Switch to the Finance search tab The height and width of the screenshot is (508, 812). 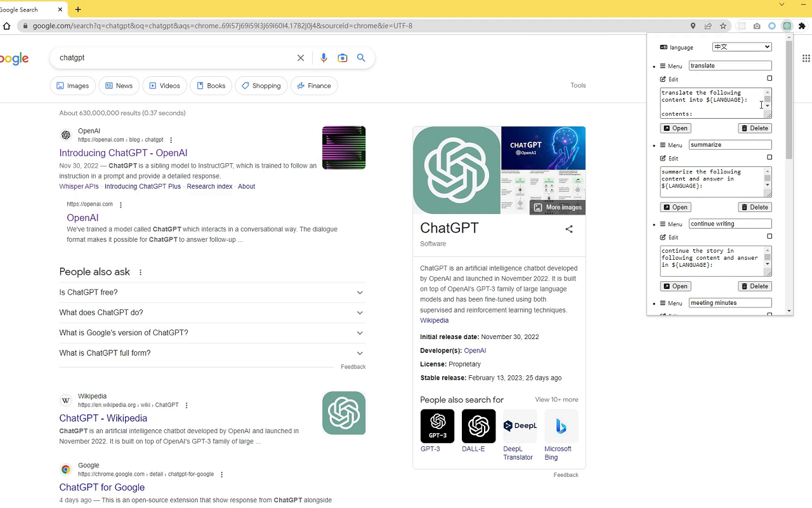coord(314,86)
